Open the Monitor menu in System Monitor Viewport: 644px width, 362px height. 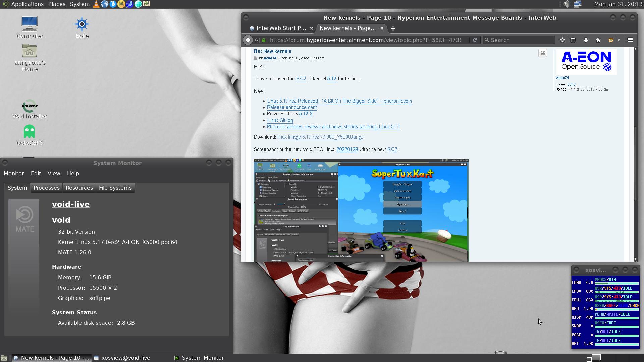[x=14, y=173]
